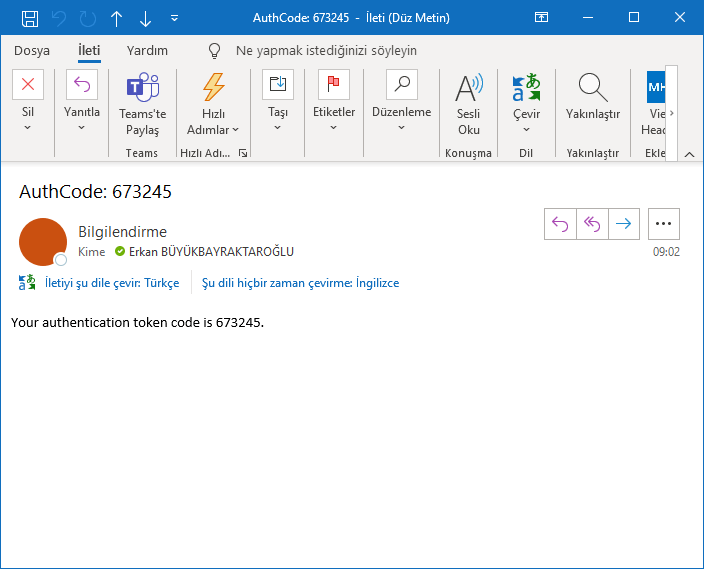704x569 pixels.
Task: Click the Sil (delete) icon
Action: coord(28,86)
